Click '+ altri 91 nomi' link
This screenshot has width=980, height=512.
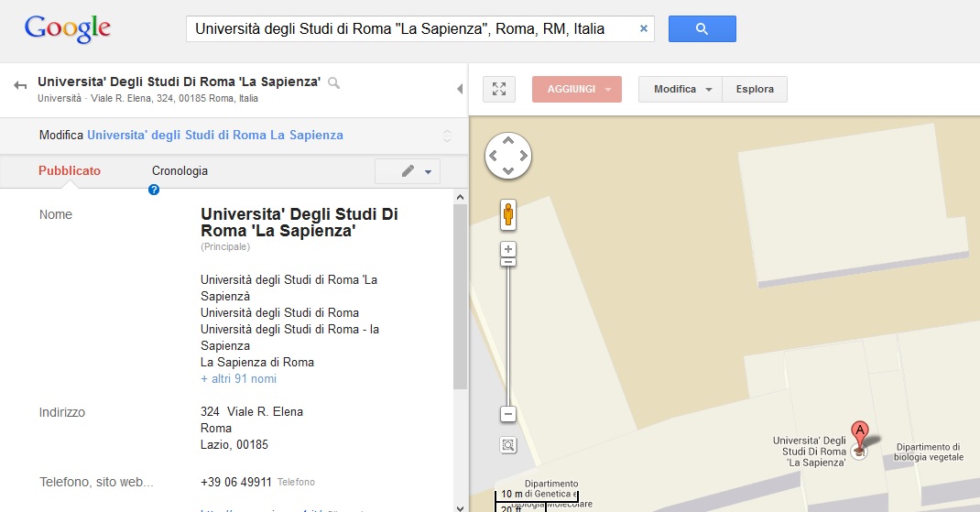239,379
